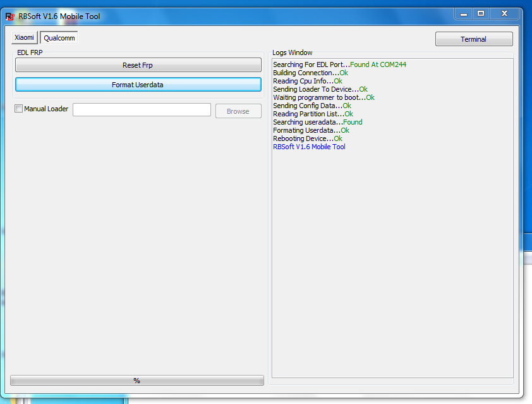
Task: Select log line 'Waiting programmer to boot'
Action: pos(323,97)
